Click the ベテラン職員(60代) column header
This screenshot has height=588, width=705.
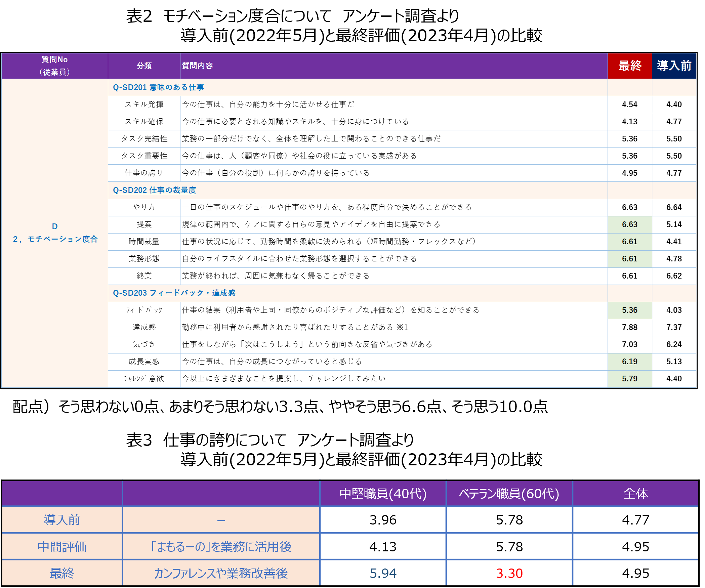pos(509,494)
